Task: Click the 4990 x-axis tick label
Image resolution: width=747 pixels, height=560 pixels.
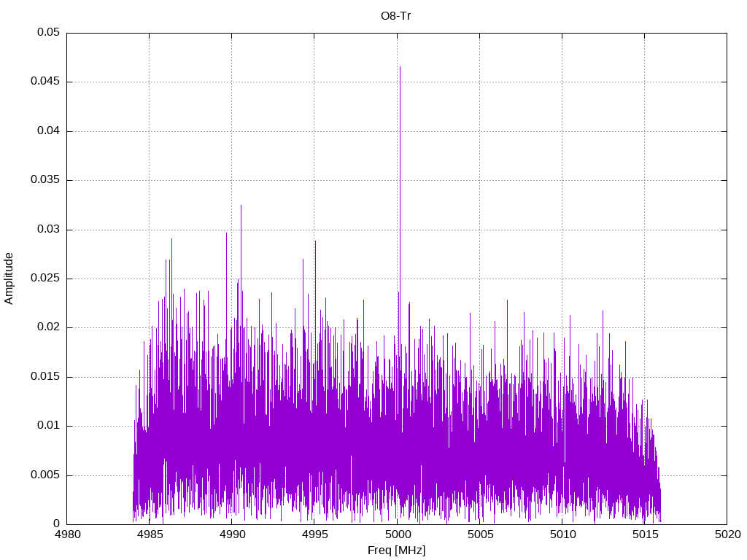Action: (231, 534)
